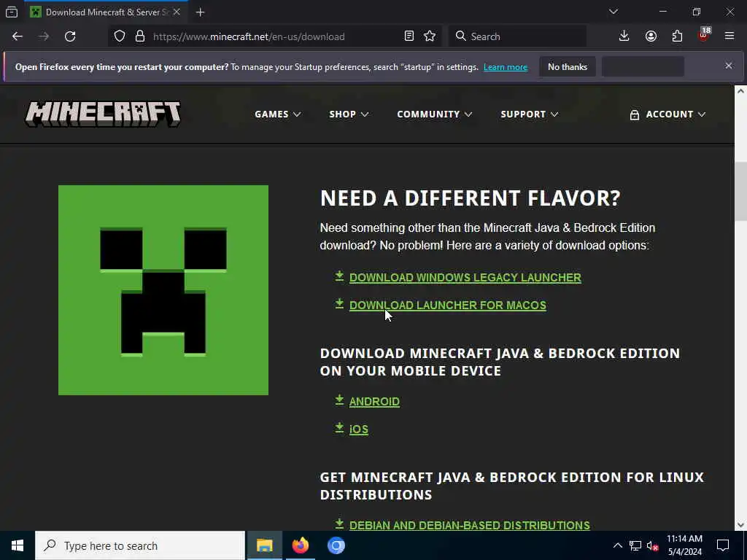Click the download icon beside iOS
Image resolution: width=747 pixels, height=560 pixels.
click(x=339, y=427)
